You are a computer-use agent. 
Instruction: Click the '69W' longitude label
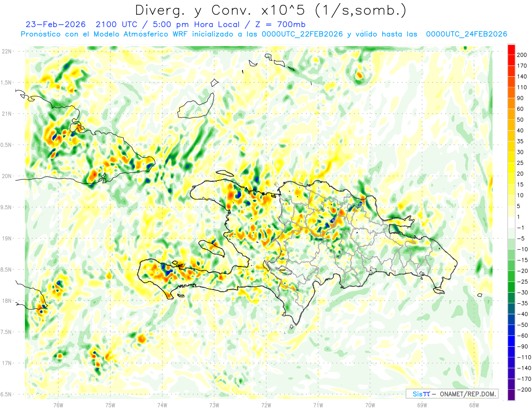(x=422, y=405)
